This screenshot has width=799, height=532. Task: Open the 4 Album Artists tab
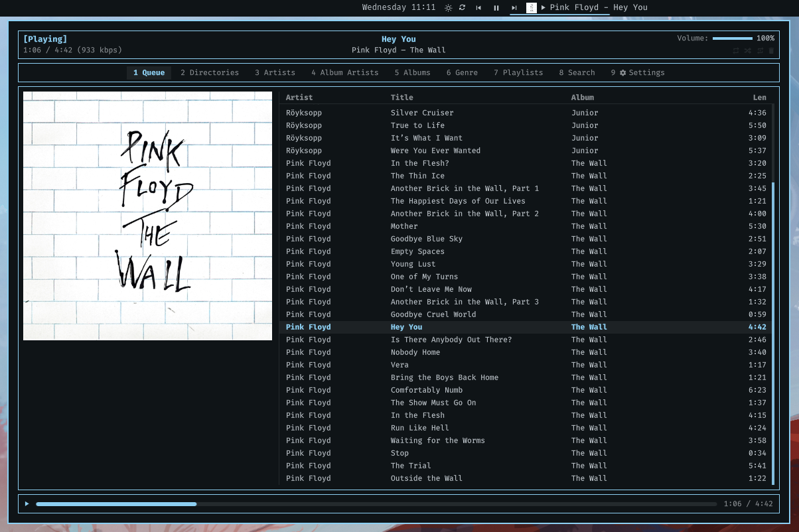pyautogui.click(x=345, y=73)
